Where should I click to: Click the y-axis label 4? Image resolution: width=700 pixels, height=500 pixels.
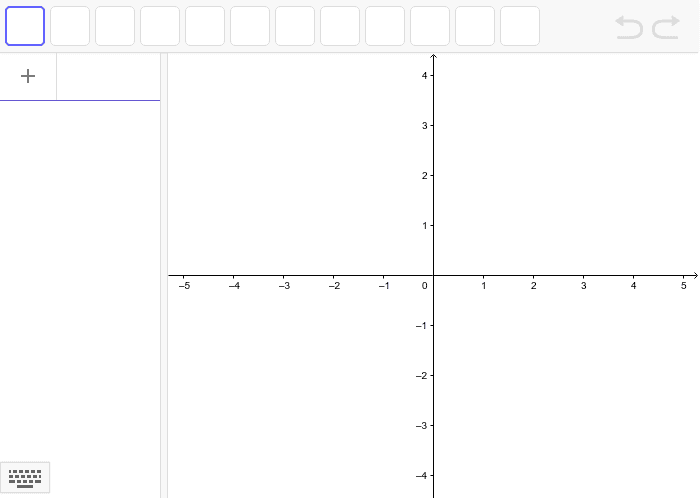click(424, 75)
